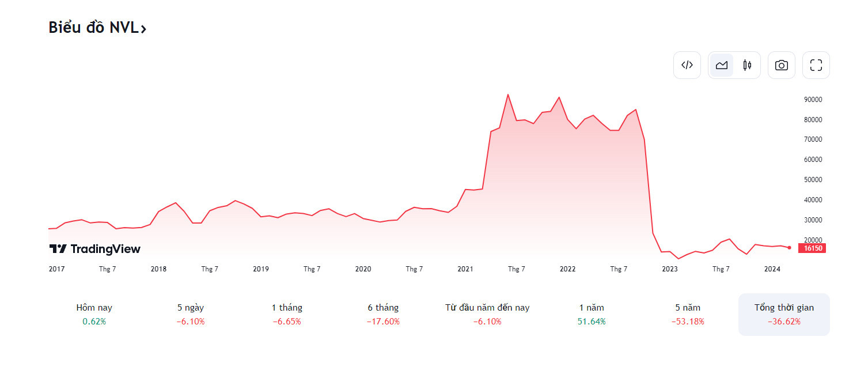Click the 2021 marker on time axis
The image size is (868, 374).
tap(465, 269)
